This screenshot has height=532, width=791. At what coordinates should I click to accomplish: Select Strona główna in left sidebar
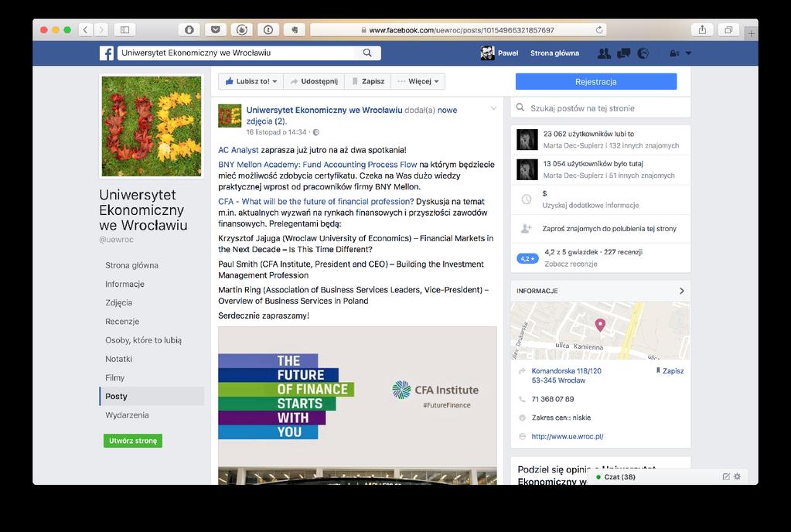(x=131, y=265)
